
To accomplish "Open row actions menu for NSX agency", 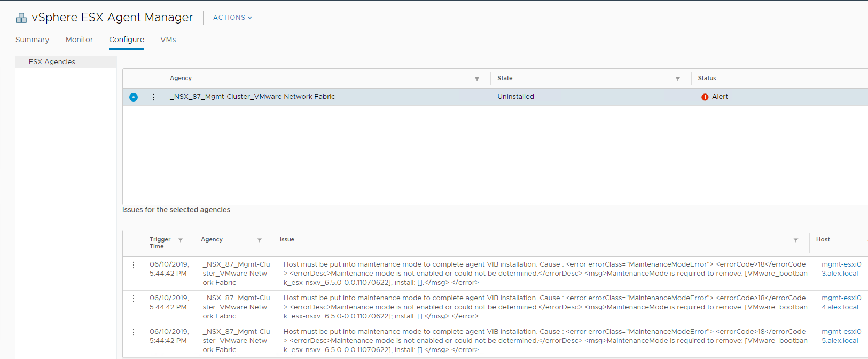I will (x=154, y=97).
